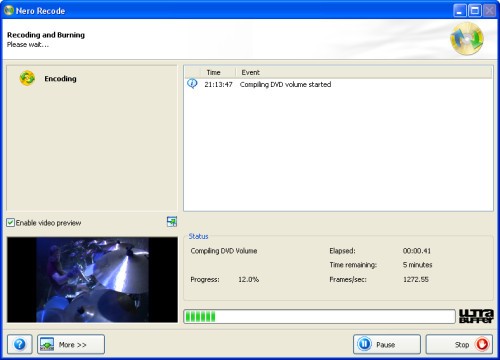The image size is (500, 360).
Task: Click the Nero Recode title bar icon
Action: tap(9, 10)
